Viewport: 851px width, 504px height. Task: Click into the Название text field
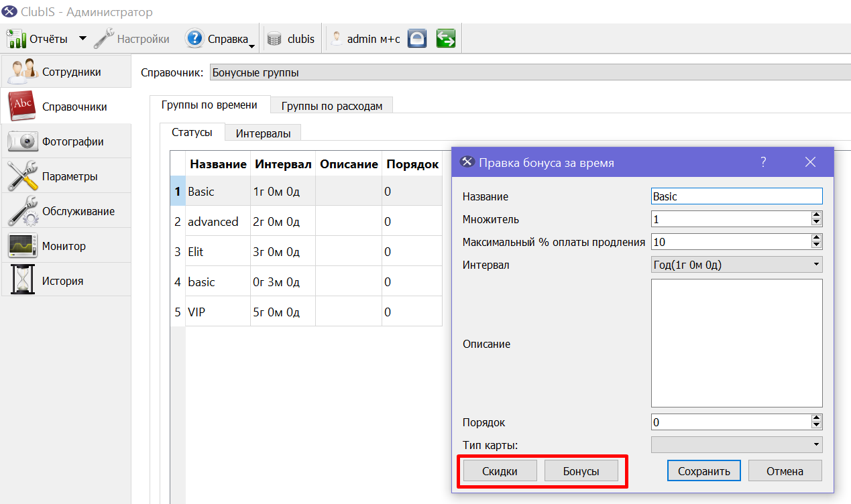pos(736,196)
